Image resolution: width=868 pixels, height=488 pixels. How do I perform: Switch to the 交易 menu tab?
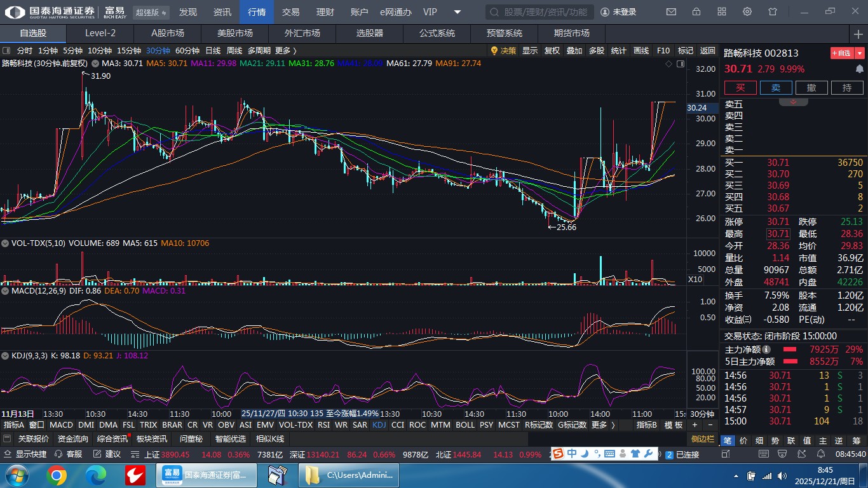tap(291, 12)
